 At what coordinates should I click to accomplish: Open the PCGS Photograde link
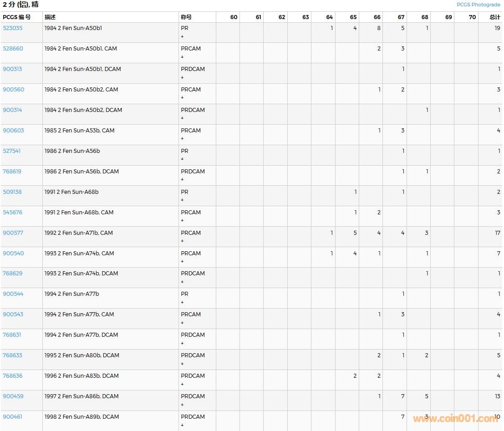pos(478,5)
